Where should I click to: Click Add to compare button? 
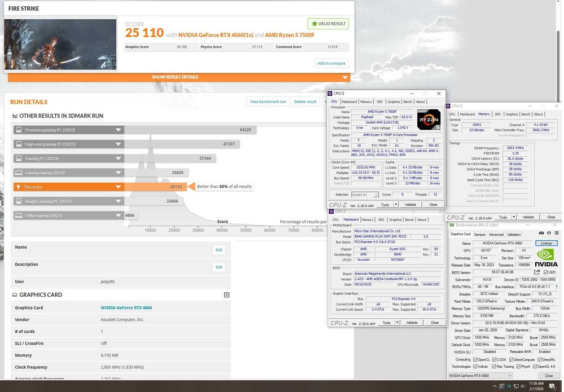pyautogui.click(x=331, y=63)
